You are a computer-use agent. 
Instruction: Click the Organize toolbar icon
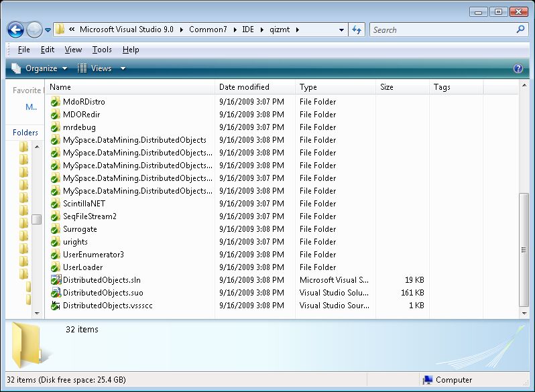click(16, 68)
